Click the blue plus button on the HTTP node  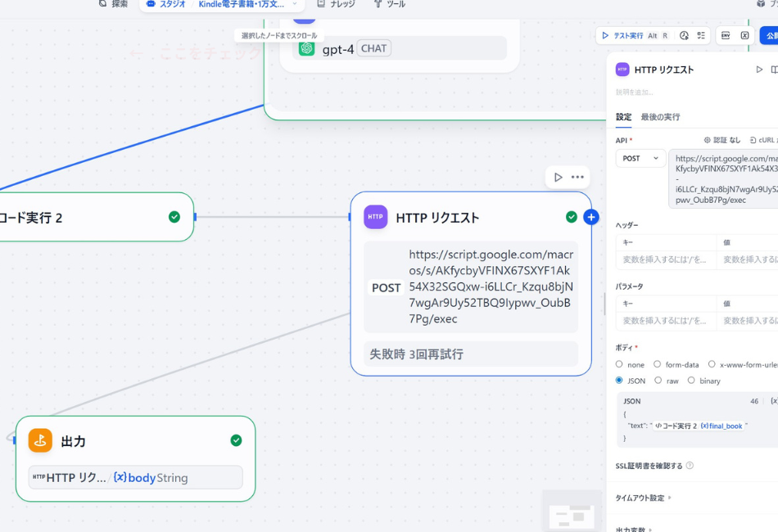[x=591, y=217]
